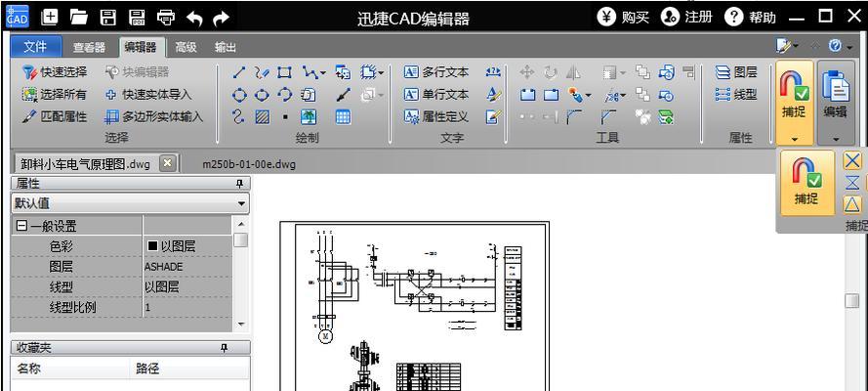This screenshot has height=391, width=868.
Task: Click the 图层 value ASHADE field
Action: 187,267
